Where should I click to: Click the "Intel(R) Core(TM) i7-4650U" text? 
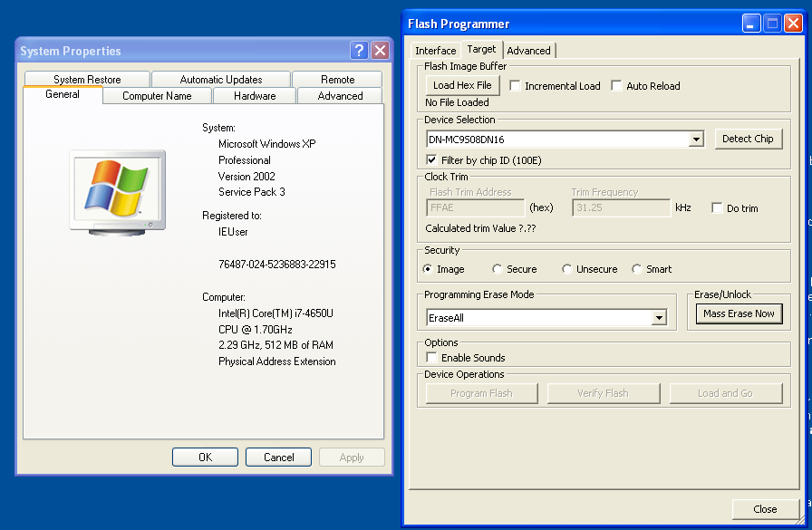(275, 313)
